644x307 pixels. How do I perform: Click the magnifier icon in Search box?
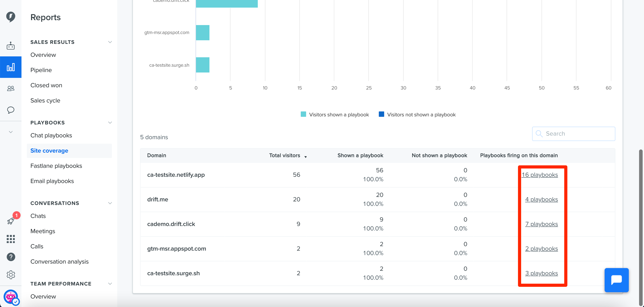[539, 134]
